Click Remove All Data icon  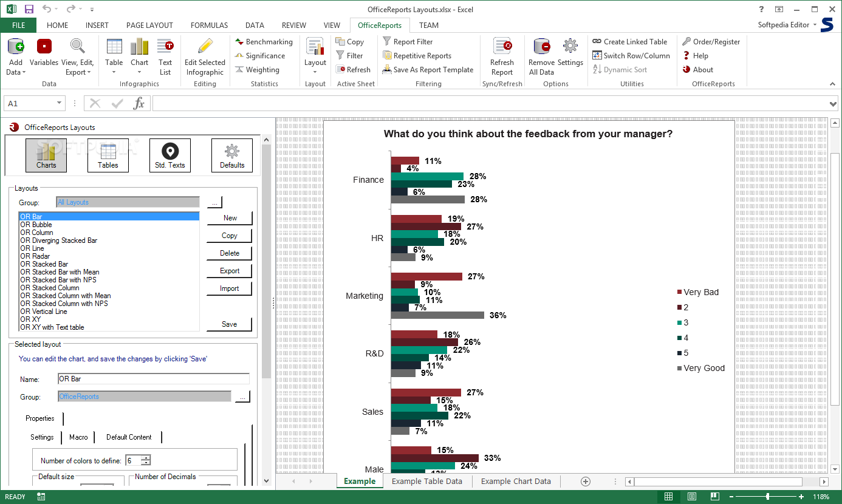coord(541,47)
